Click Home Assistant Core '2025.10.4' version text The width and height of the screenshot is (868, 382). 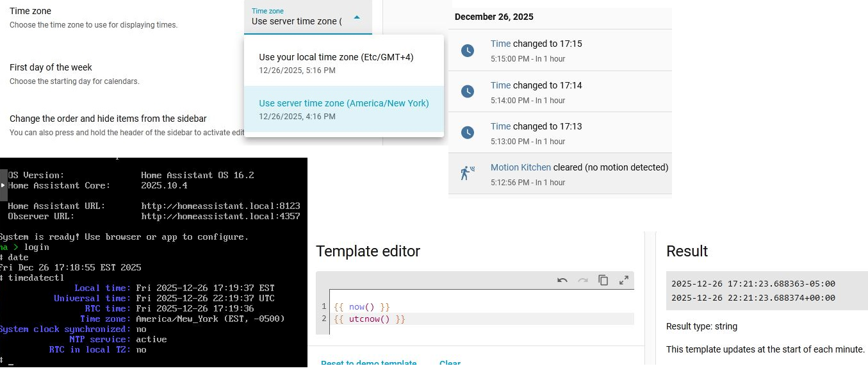tap(164, 185)
